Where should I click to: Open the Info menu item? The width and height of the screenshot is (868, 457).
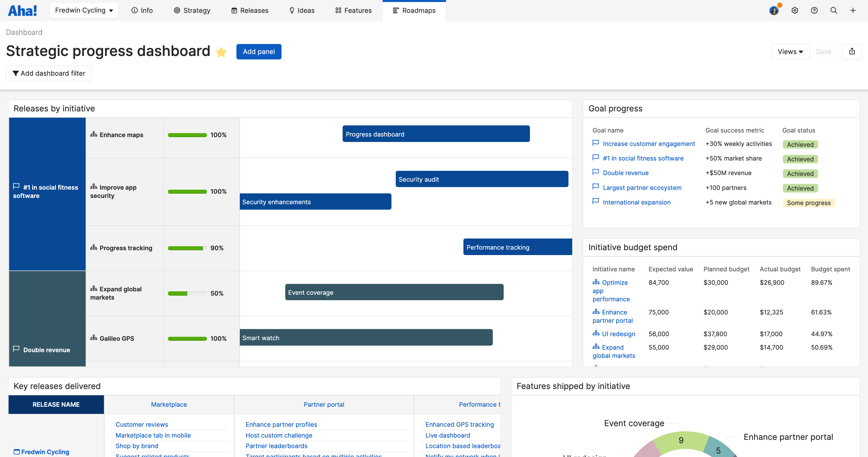(142, 11)
